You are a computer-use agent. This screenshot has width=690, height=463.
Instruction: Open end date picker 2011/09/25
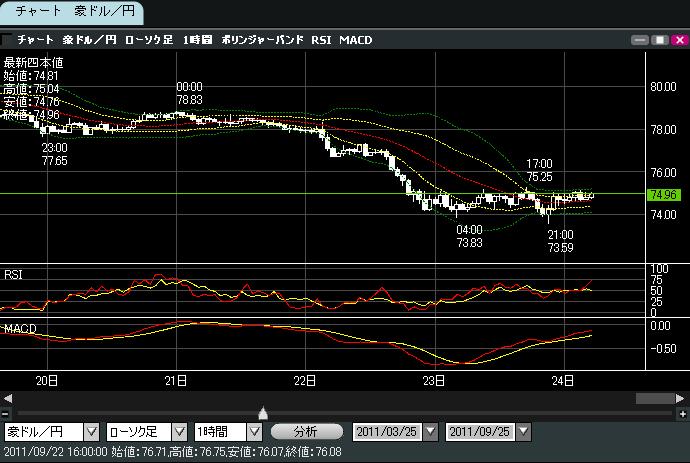point(523,431)
